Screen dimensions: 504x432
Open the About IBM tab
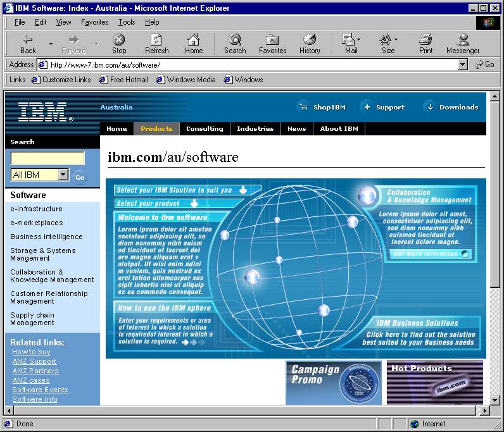click(x=339, y=128)
